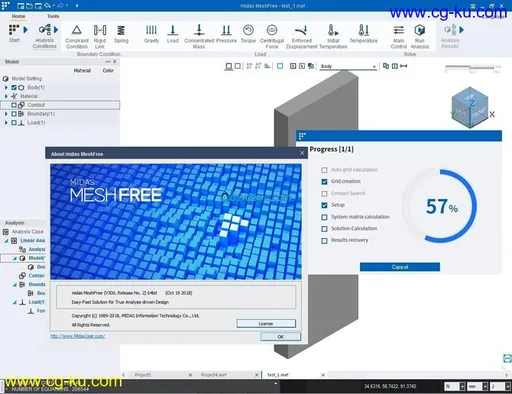
Task: Click the mm unit field in status bar
Action: [x=478, y=386]
